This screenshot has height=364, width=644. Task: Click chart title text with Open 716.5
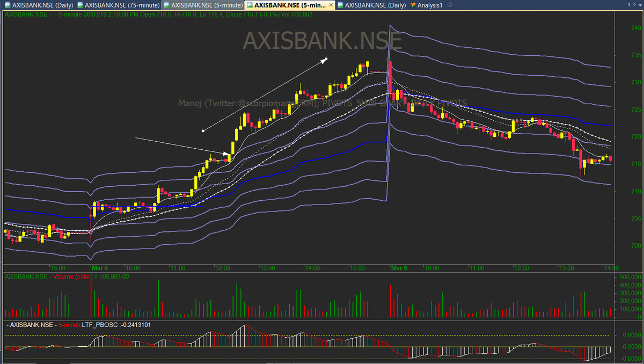click(158, 14)
